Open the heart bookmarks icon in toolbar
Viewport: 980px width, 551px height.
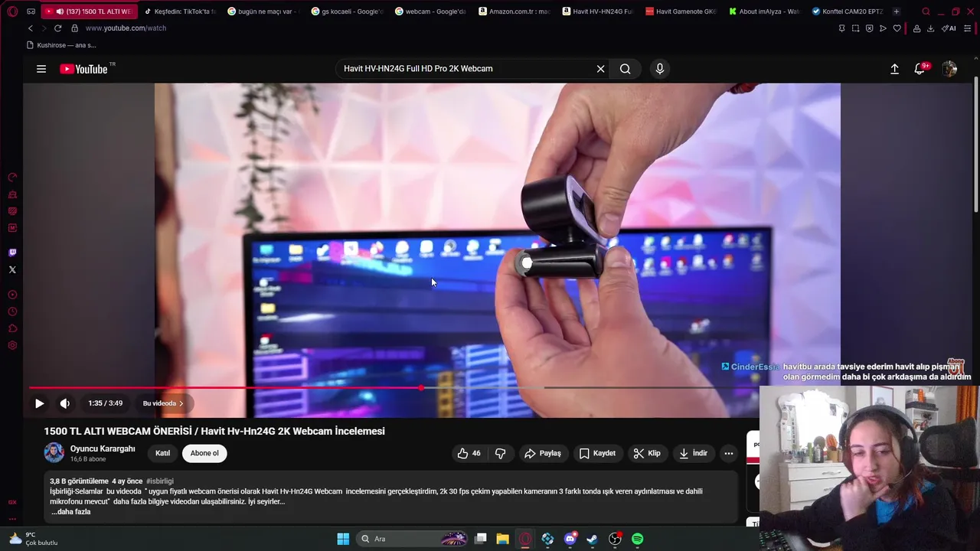[897, 28]
